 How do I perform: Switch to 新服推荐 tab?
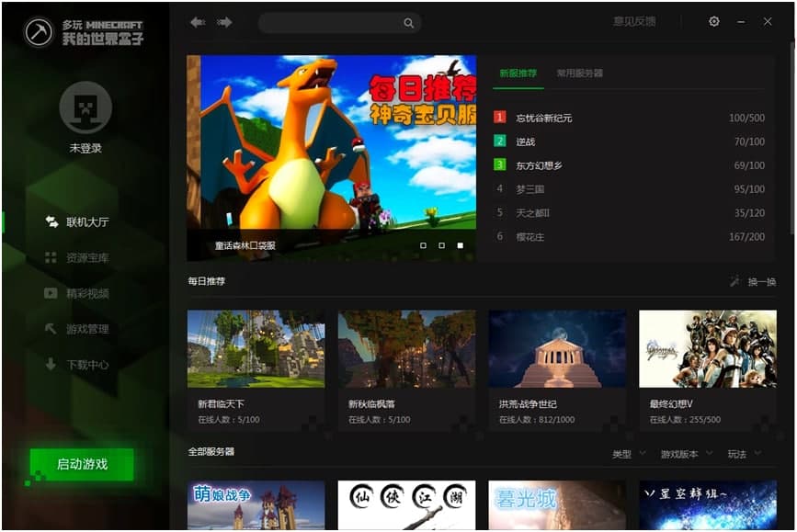pos(518,74)
